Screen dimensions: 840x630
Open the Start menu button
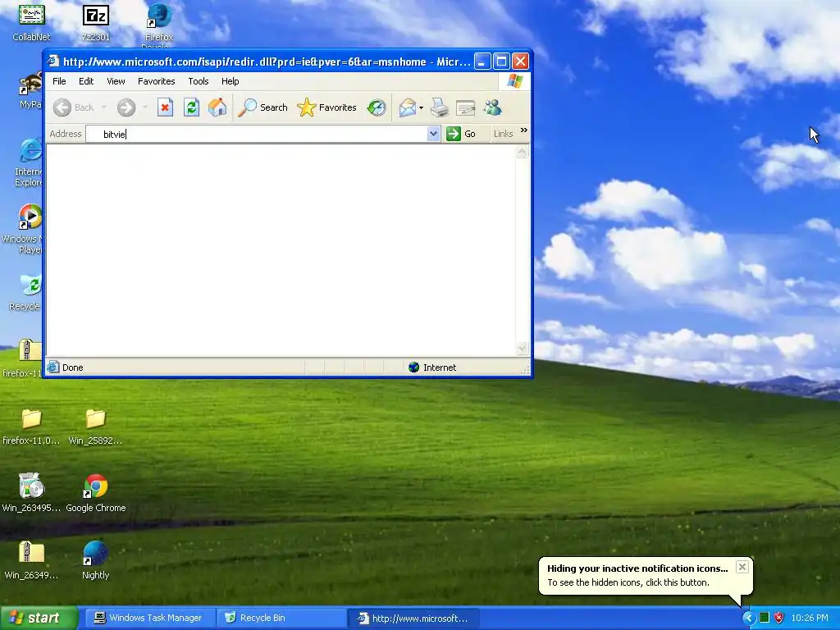[39, 618]
